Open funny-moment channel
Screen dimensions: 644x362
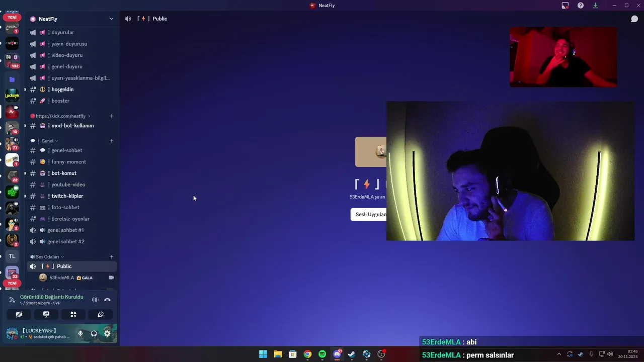pyautogui.click(x=71, y=162)
